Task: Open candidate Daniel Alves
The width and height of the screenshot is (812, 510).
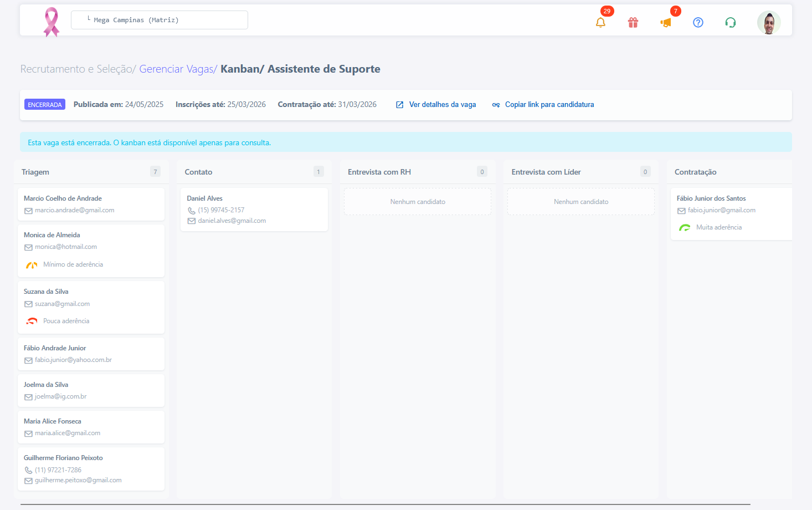Action: click(254, 210)
